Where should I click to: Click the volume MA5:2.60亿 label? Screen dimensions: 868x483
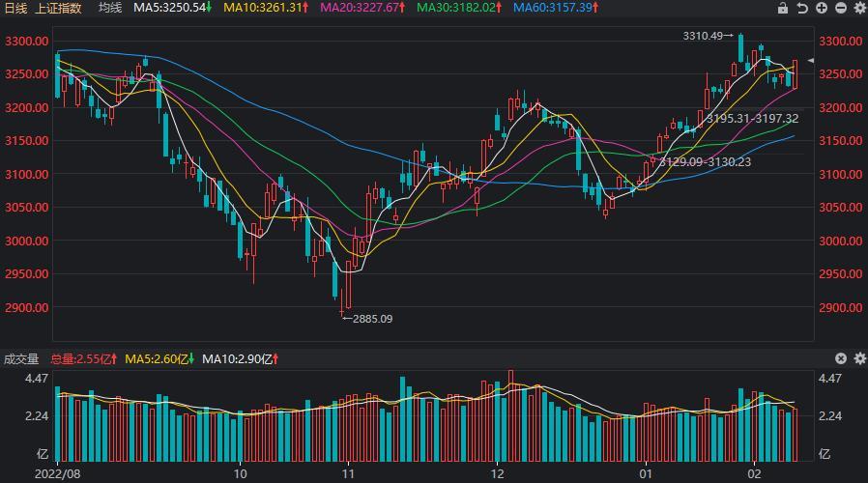point(159,358)
